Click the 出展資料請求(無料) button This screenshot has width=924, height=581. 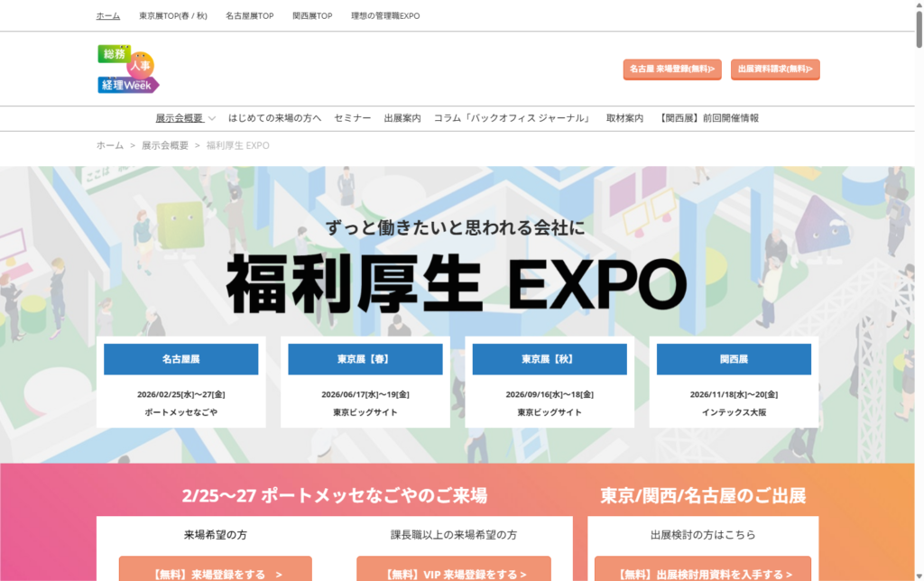pyautogui.click(x=775, y=69)
